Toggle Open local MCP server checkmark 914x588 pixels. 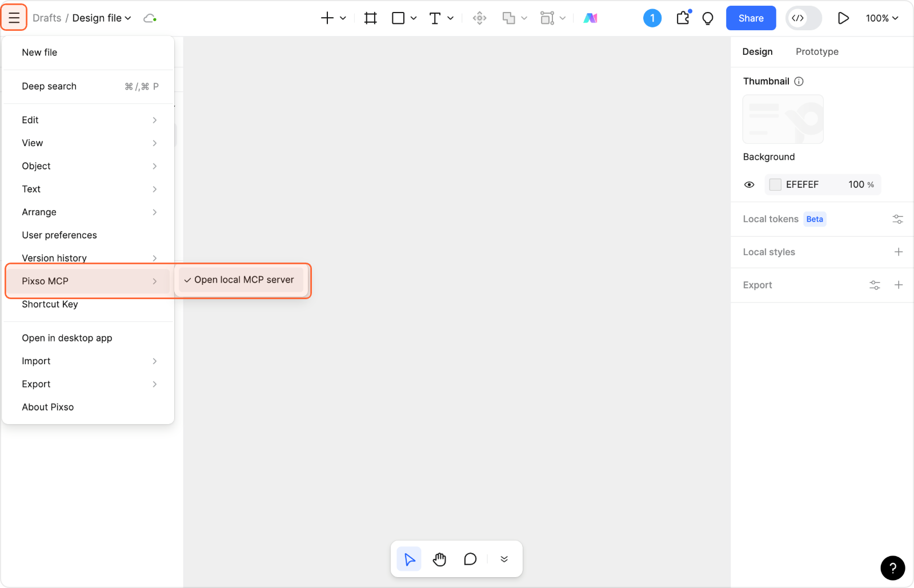point(240,280)
